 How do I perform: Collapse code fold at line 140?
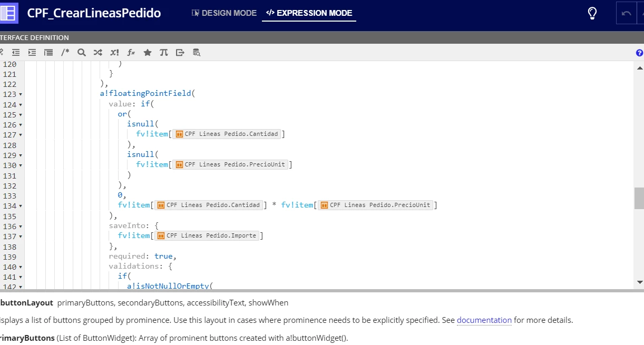20,267
